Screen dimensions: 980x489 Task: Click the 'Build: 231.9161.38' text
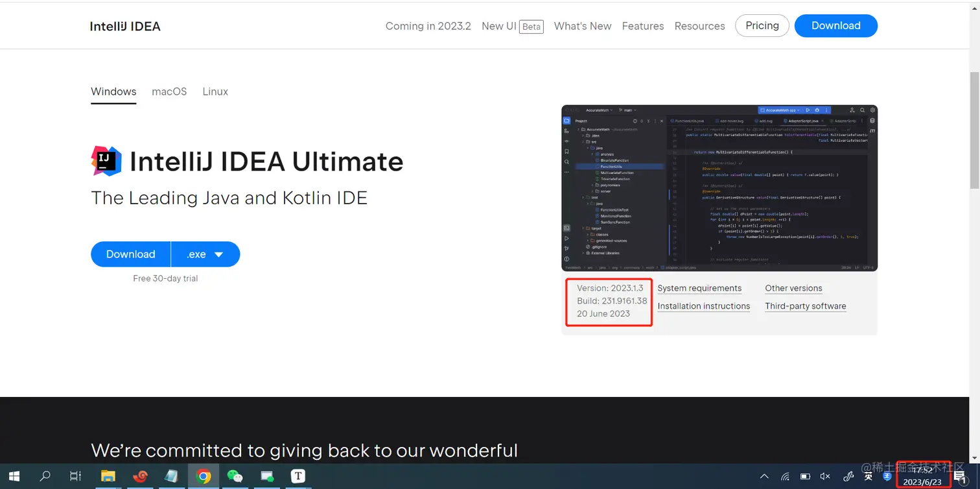(612, 301)
